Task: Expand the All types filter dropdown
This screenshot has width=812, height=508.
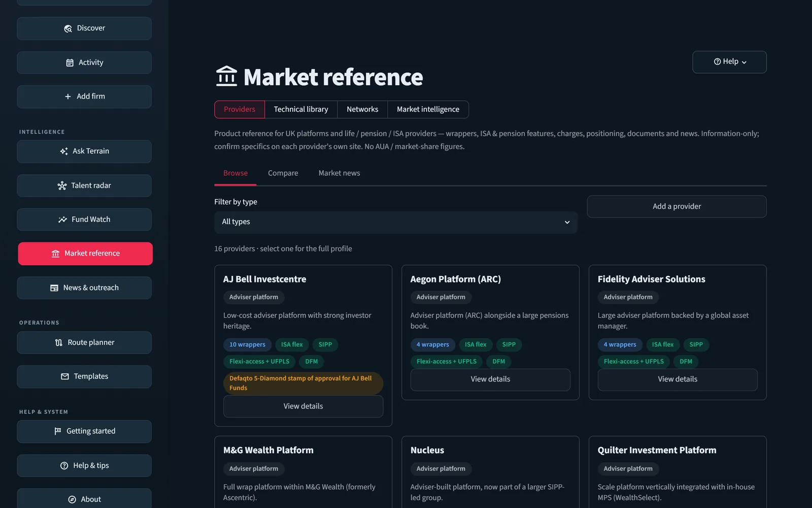Action: 396,223
